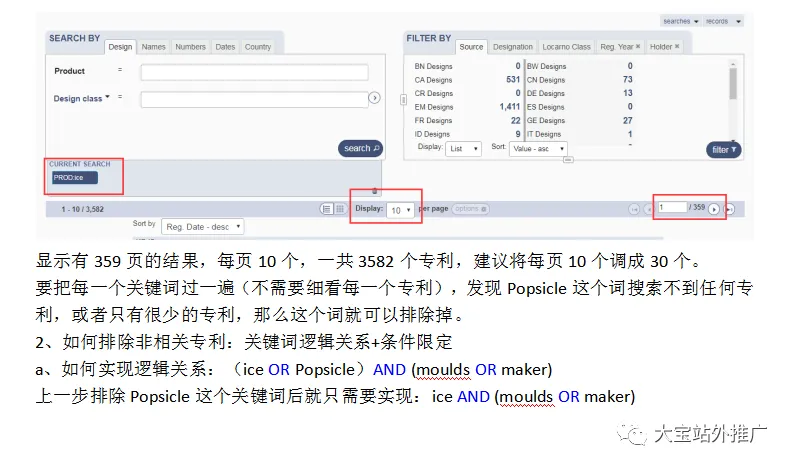
Task: Open the Names search tab
Action: 153,47
